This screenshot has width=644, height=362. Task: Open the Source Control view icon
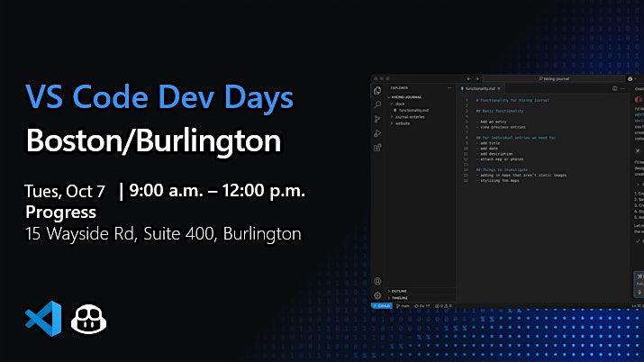pyautogui.click(x=377, y=118)
